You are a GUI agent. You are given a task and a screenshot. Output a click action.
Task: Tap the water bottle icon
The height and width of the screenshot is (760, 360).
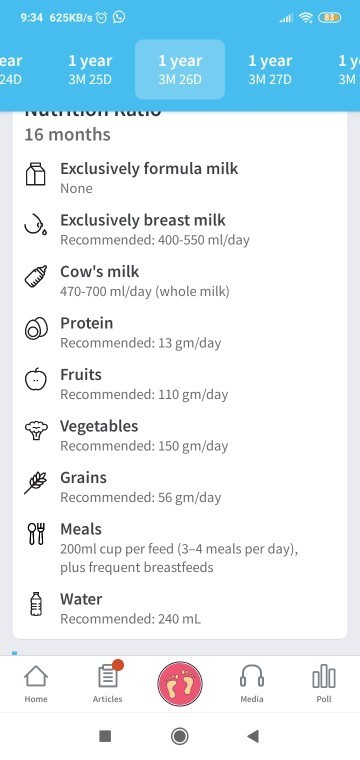tap(36, 604)
